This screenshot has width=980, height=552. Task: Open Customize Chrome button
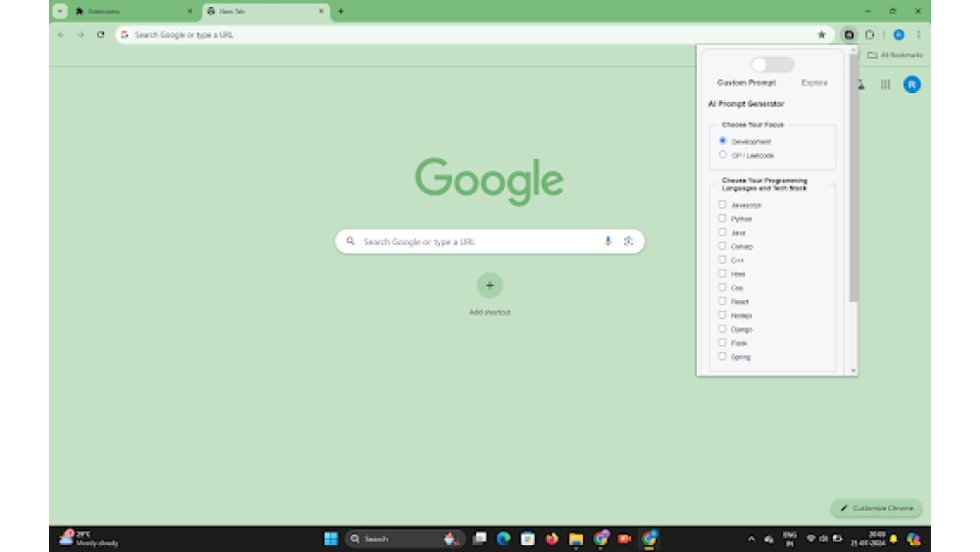876,508
